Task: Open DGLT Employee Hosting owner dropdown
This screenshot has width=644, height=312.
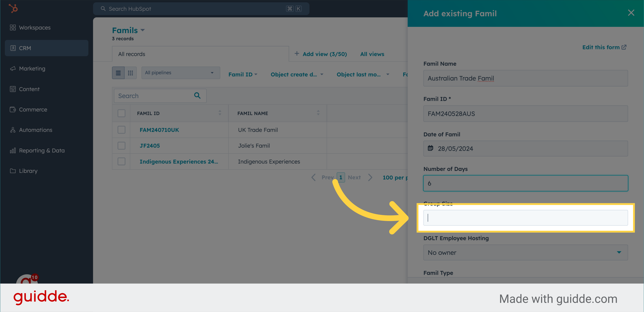Action: (525, 253)
